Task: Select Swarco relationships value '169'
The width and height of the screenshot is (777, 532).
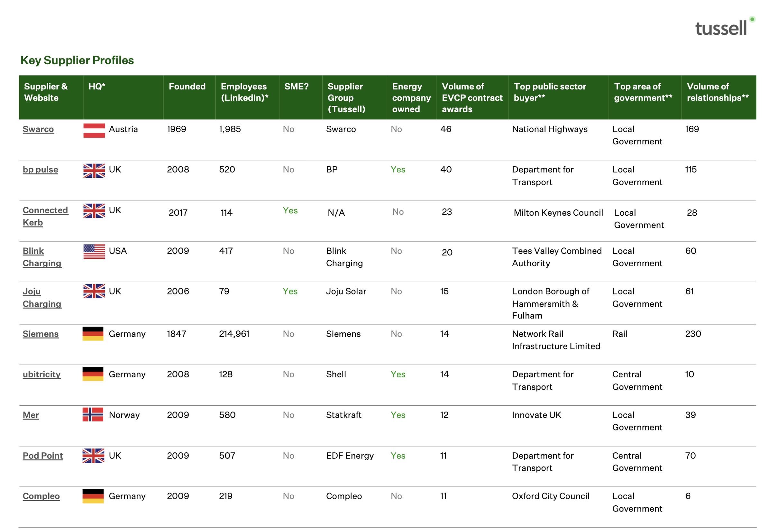Action: pyautogui.click(x=692, y=129)
